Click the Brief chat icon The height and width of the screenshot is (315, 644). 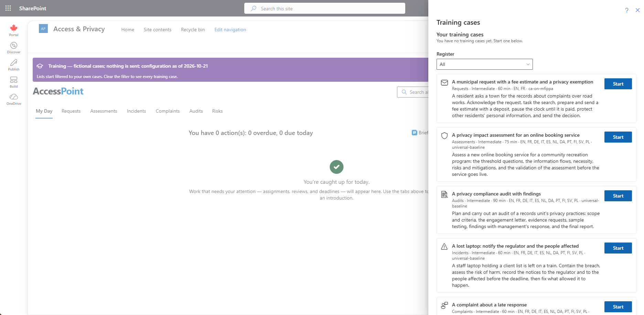pos(415,133)
